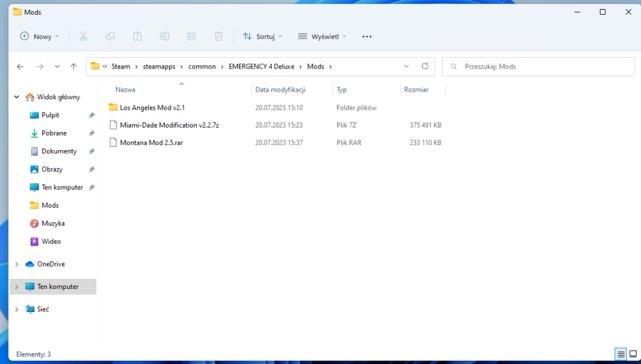Click the Share icon in toolbar
Image resolution: width=641 pixels, height=364 pixels.
click(x=192, y=37)
